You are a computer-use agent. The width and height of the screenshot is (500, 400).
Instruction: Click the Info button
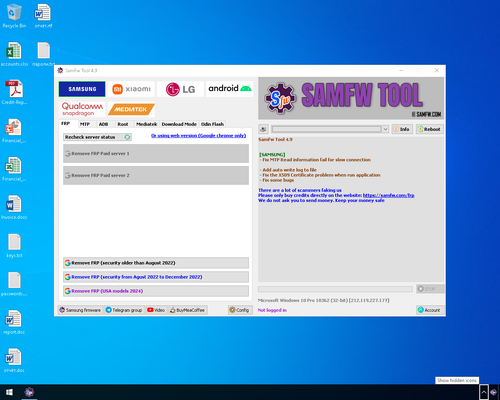click(402, 129)
